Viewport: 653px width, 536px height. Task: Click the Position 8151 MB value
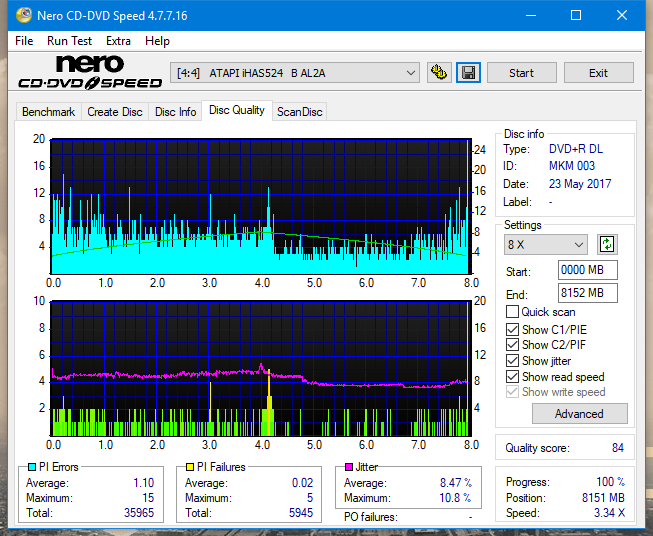click(603, 498)
